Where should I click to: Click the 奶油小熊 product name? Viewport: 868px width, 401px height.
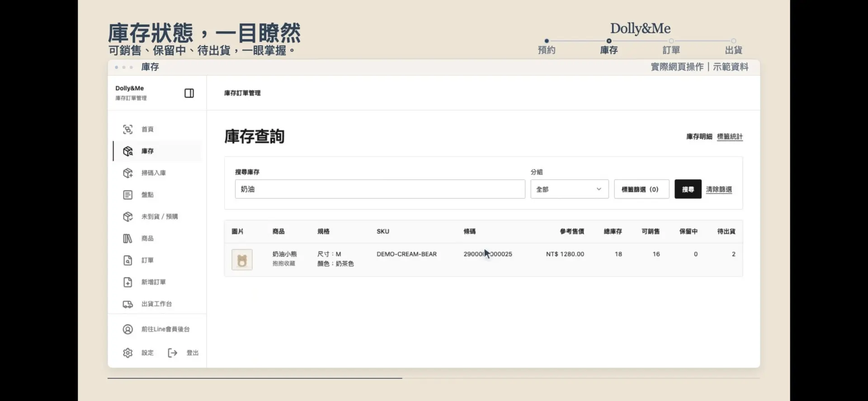[x=284, y=254]
